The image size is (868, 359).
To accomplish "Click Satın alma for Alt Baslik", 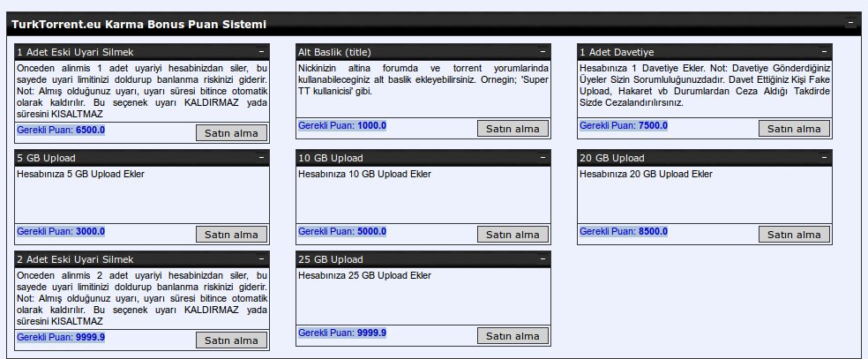I will pos(513,128).
